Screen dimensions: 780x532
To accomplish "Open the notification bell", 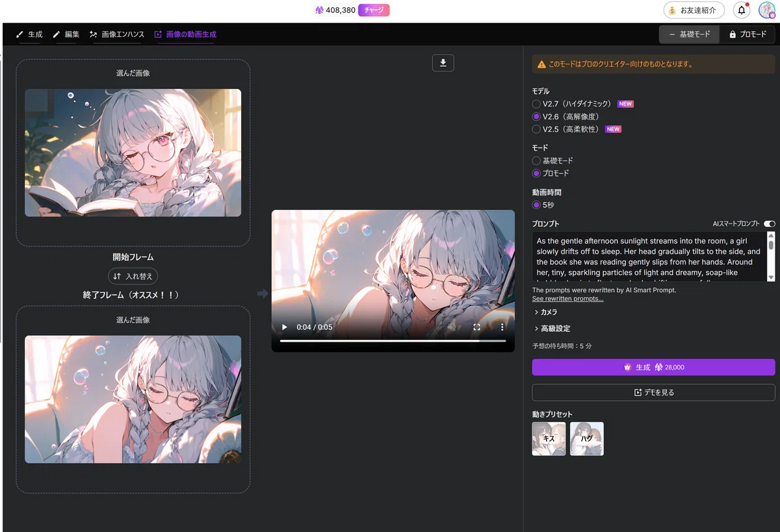I will click(742, 10).
